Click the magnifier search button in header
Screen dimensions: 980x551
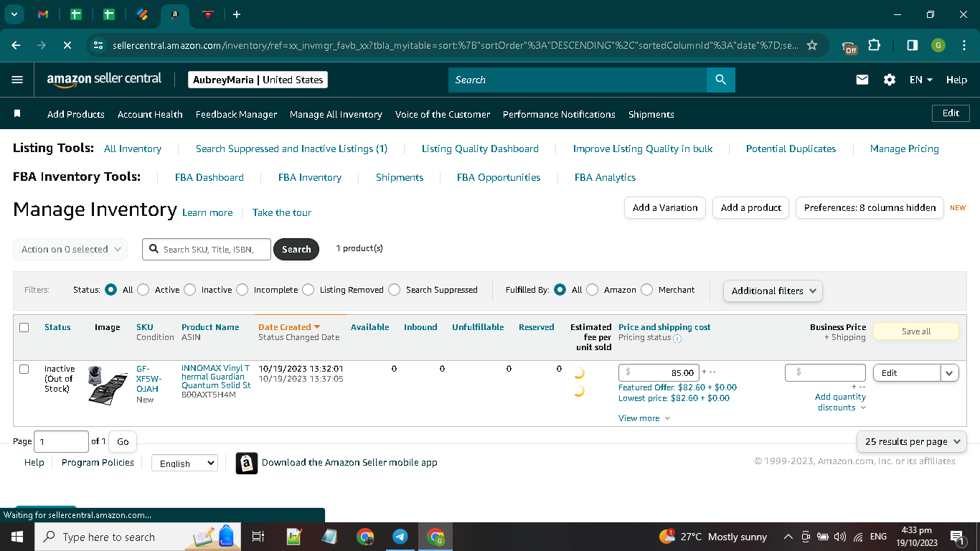tap(721, 80)
